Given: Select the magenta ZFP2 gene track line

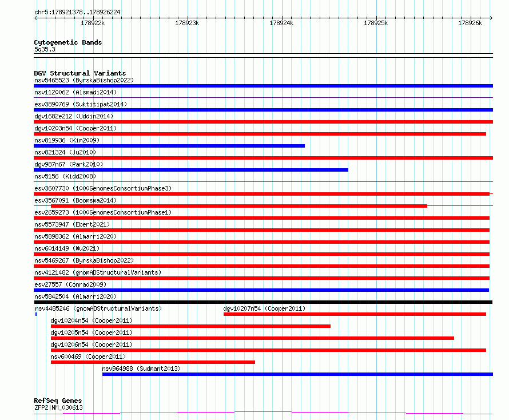Looking at the screenshot, I should [263, 413].
